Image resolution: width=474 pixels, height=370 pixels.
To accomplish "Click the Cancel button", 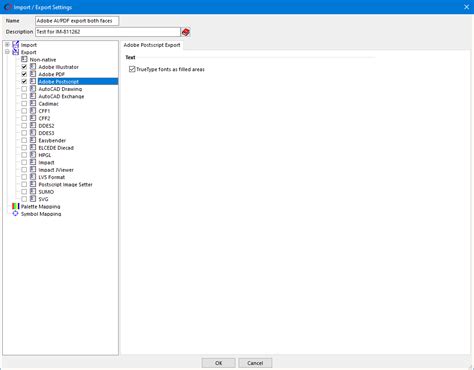I will pos(255,363).
